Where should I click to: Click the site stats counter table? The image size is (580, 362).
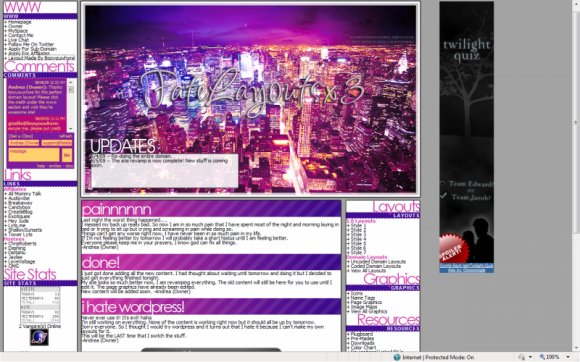pos(40,305)
